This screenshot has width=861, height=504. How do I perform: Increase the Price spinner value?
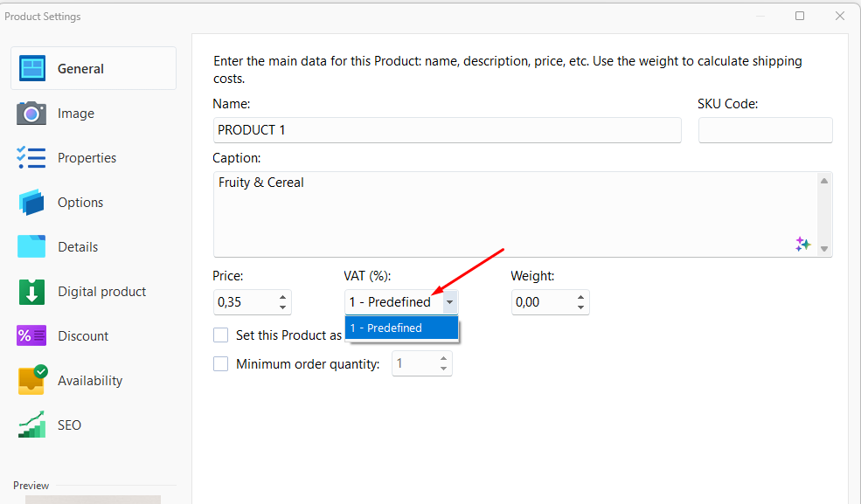[x=283, y=297]
